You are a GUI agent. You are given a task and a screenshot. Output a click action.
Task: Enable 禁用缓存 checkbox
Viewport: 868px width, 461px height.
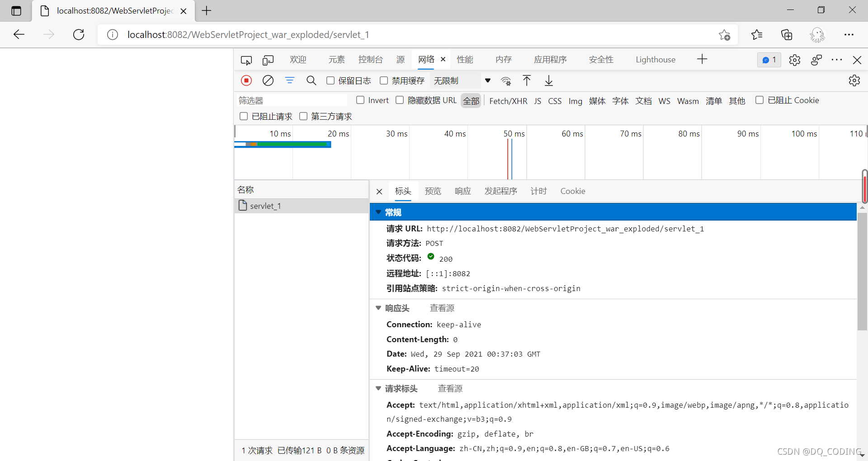point(384,80)
